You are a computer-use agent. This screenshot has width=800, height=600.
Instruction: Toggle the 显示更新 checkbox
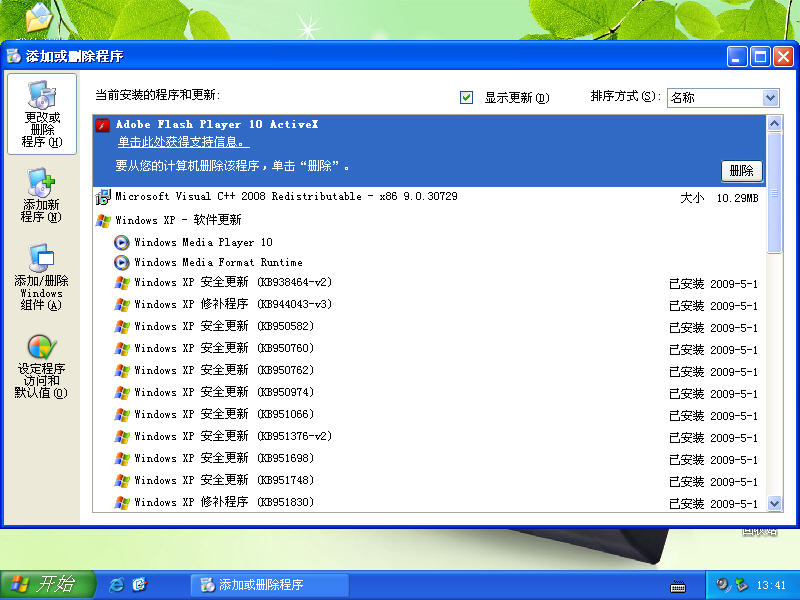[x=466, y=97]
